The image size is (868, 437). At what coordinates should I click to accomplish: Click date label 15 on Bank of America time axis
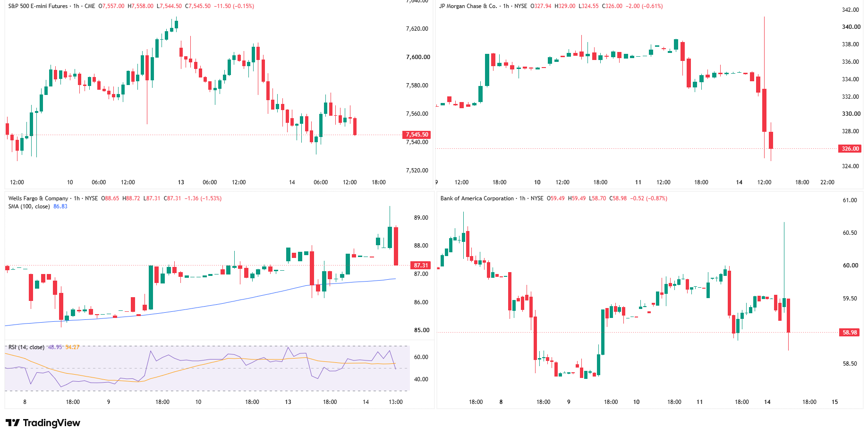coord(835,402)
